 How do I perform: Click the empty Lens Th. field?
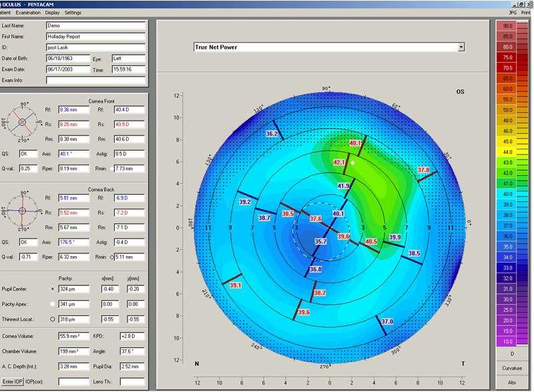point(132,382)
